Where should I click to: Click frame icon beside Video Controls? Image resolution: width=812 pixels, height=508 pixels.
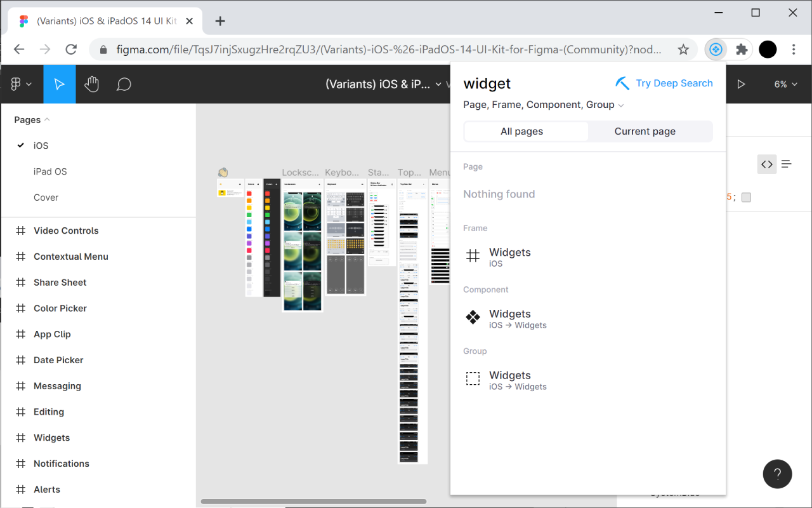point(20,231)
